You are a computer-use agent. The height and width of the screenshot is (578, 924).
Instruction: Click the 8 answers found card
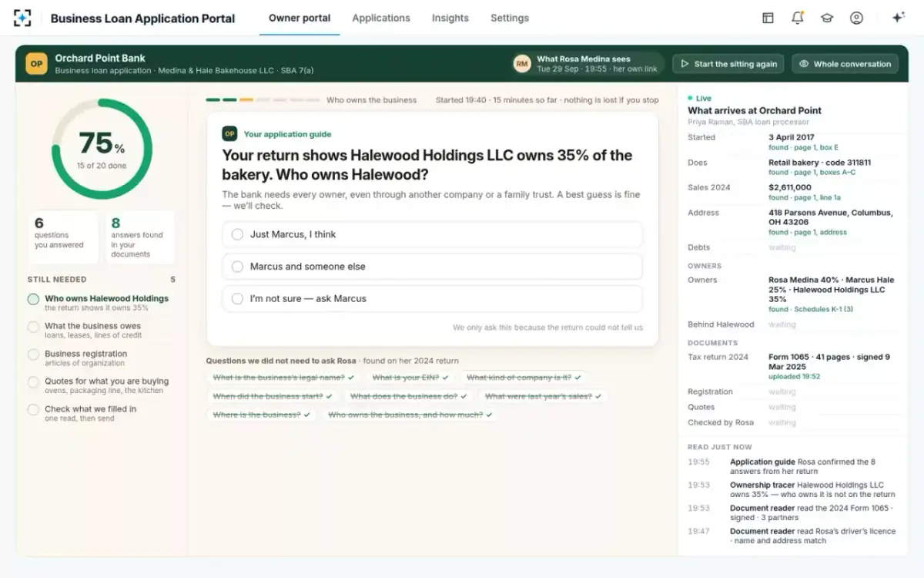point(139,237)
